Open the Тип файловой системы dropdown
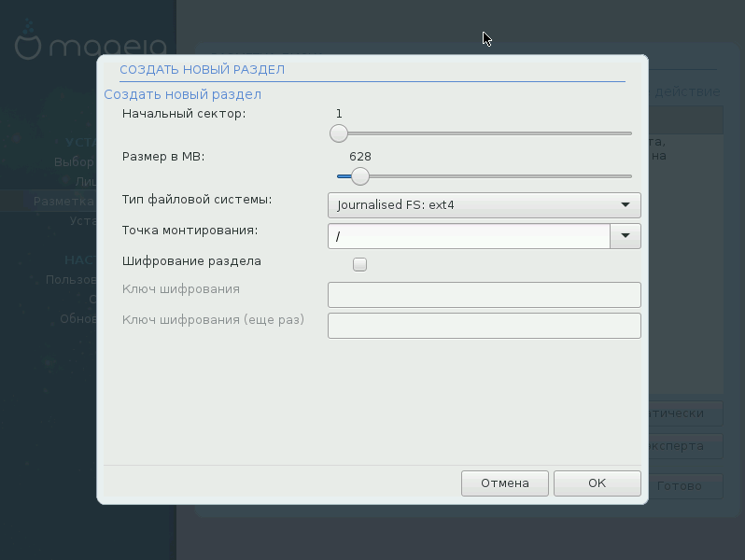 484,204
